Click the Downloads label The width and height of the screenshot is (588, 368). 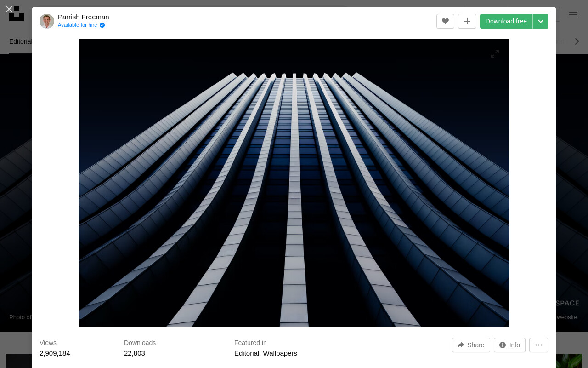click(x=140, y=343)
